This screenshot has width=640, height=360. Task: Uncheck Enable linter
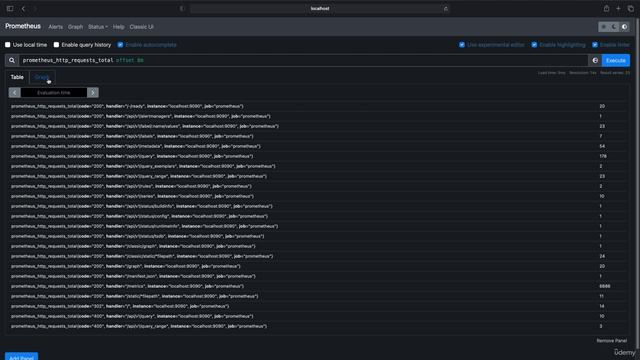pyautogui.click(x=595, y=45)
